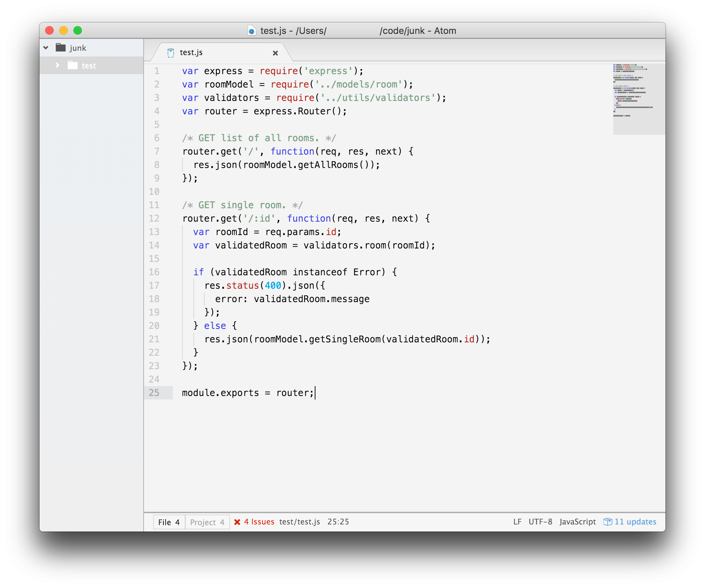
Task: Click the junk folder icon
Action: point(61,48)
